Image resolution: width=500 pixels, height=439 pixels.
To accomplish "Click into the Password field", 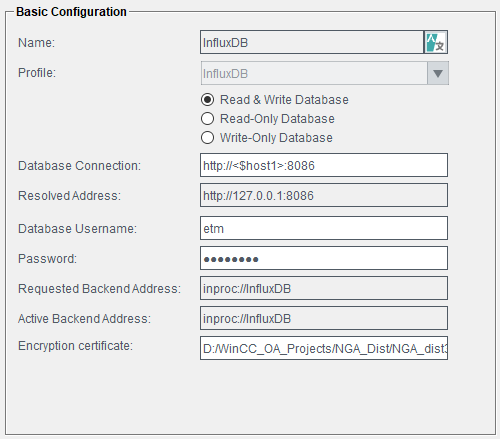I will [324, 258].
